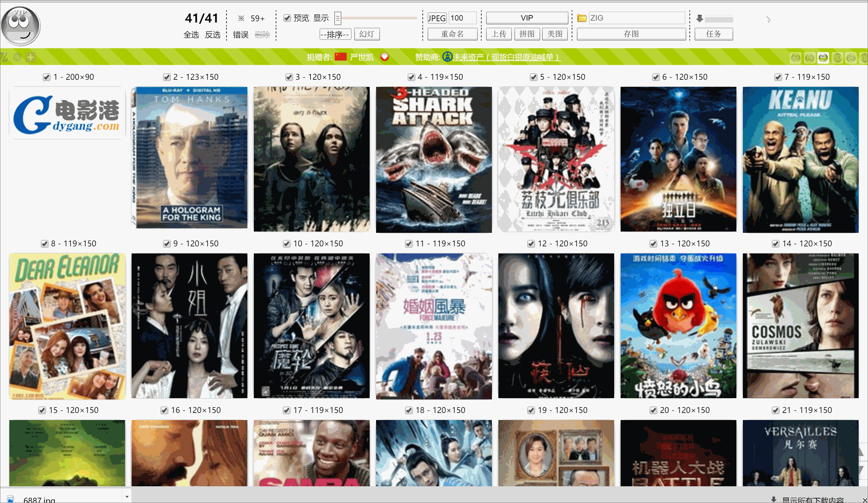Open the Angry Birds 愤怒的小鸟 poster
868x503 pixels.
tap(678, 326)
